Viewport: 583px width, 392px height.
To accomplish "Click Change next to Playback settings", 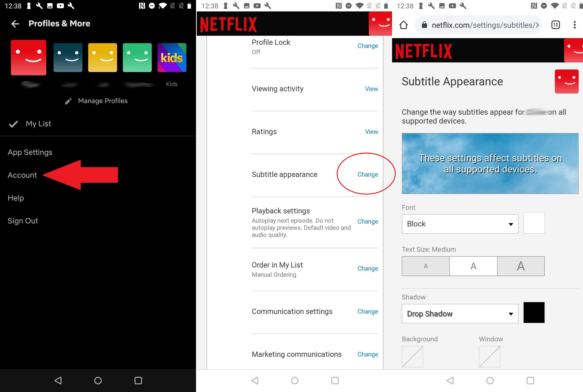I will tap(367, 221).
